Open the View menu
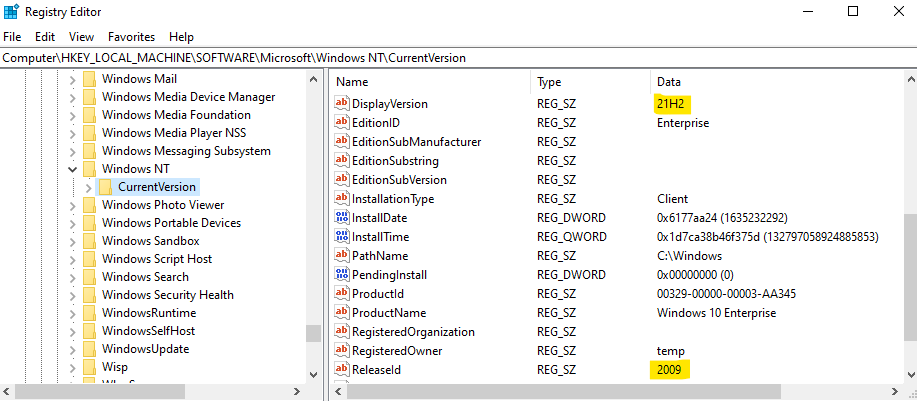 81,37
